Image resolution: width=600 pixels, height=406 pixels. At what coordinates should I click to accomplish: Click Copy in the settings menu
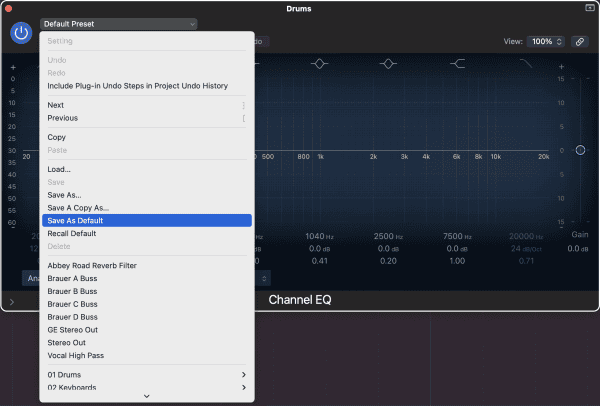pos(147,137)
